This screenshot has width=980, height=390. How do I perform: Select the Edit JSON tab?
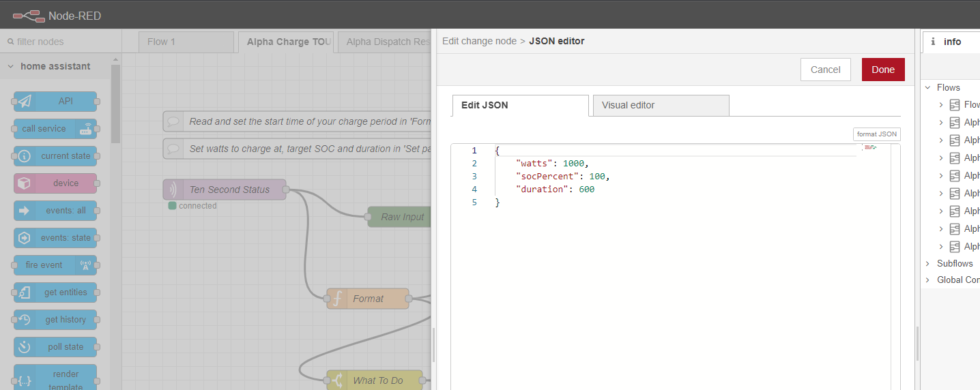pyautogui.click(x=520, y=106)
